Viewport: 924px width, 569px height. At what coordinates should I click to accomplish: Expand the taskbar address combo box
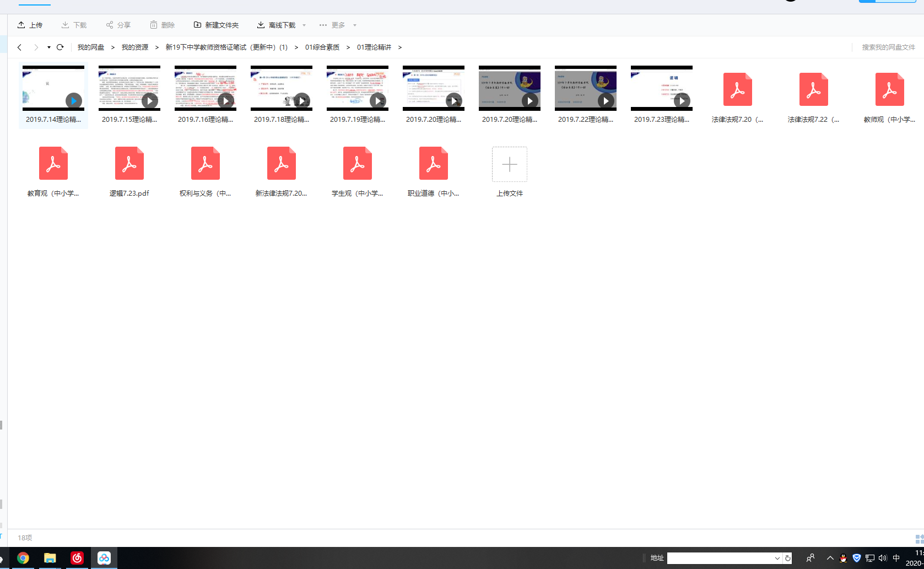(777, 558)
